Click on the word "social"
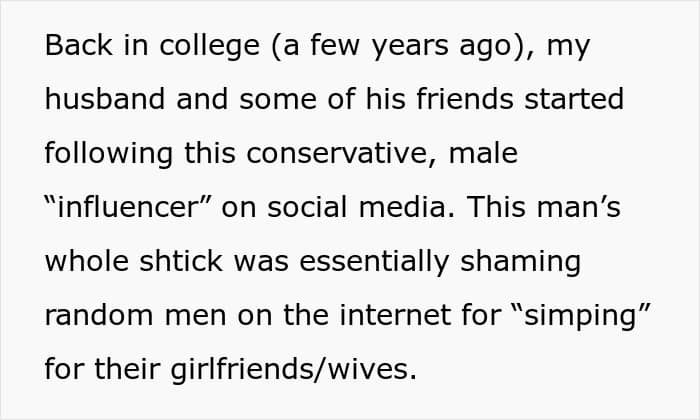This screenshot has height=420, width=700. click(307, 207)
